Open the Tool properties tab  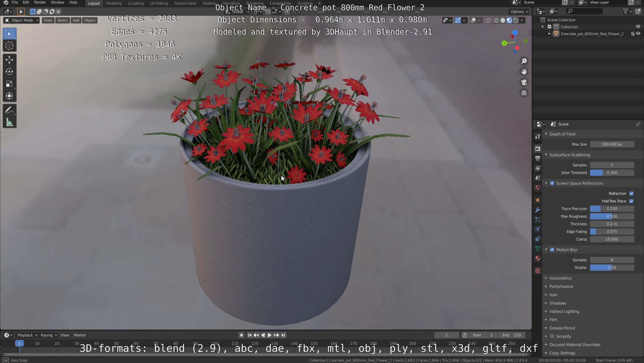pos(538,136)
